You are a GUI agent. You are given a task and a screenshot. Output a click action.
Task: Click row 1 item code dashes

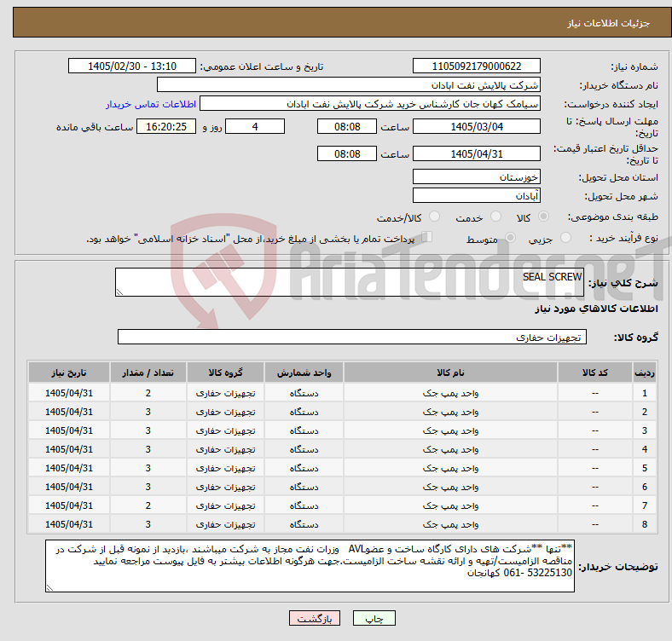click(595, 393)
